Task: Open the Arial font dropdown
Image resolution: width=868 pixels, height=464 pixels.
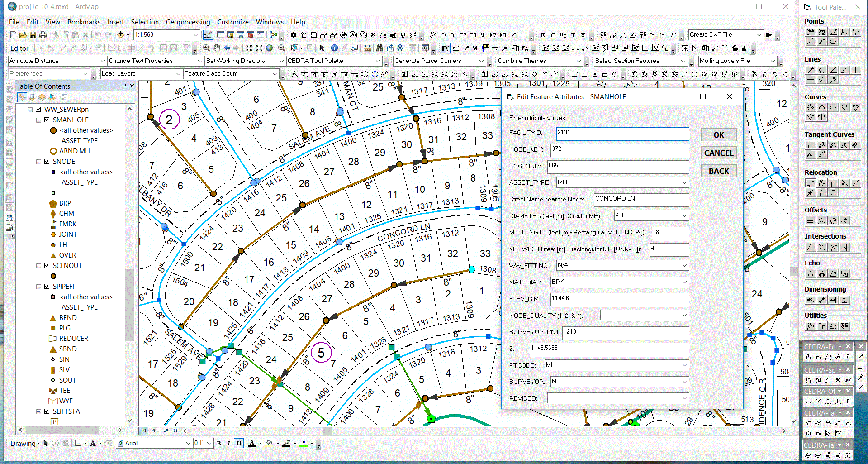Action: pos(188,444)
